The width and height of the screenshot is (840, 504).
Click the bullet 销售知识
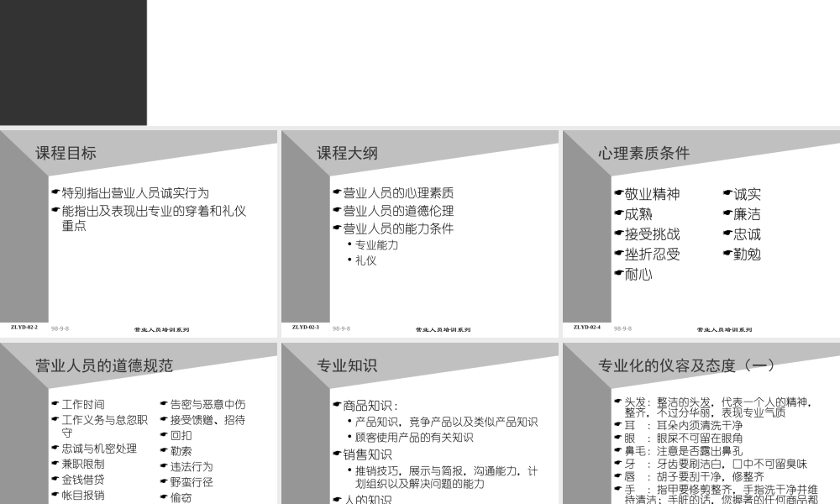pos(368,454)
